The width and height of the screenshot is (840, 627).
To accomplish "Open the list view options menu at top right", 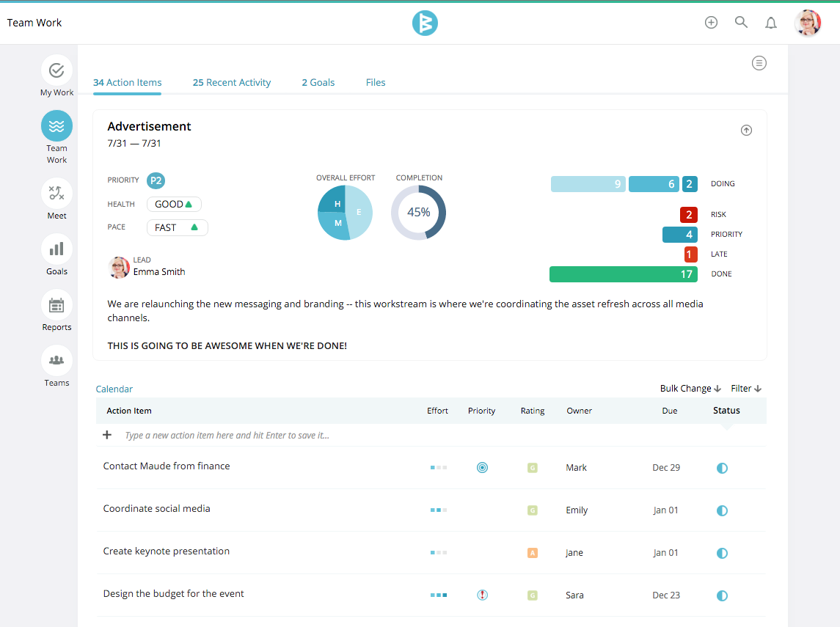I will coord(759,63).
